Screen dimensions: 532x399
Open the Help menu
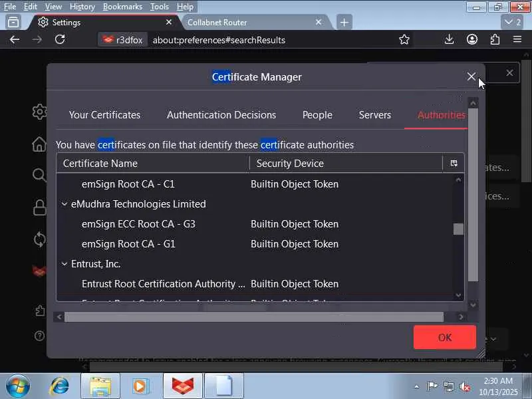[x=185, y=7]
